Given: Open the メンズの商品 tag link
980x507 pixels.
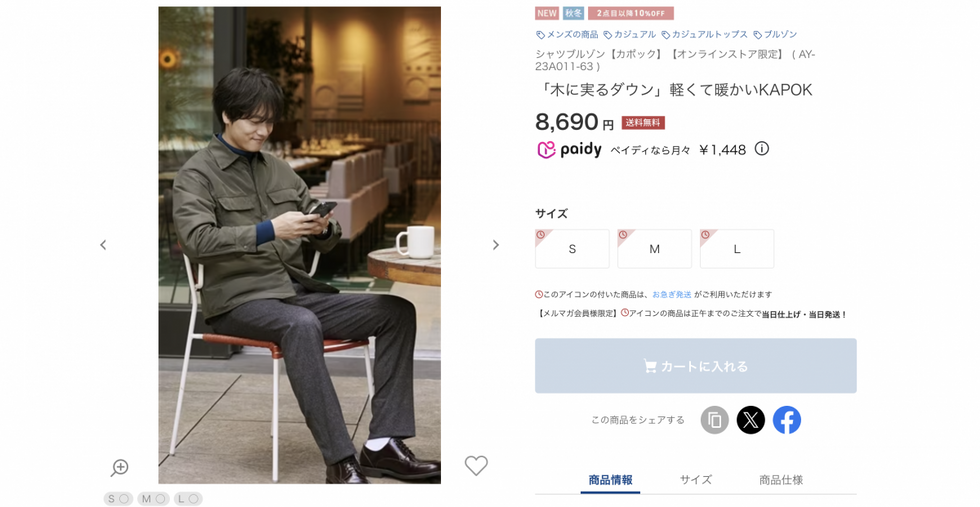Looking at the screenshot, I should tap(567, 34).
